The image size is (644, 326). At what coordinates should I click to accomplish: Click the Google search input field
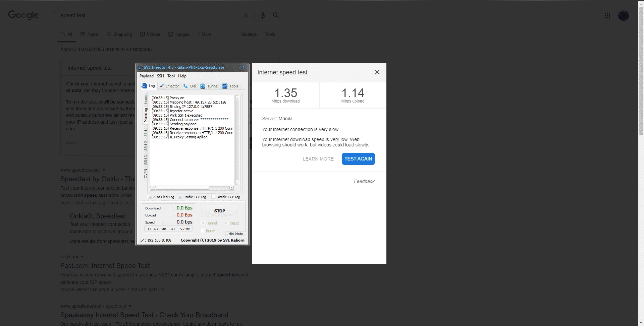coord(149,15)
